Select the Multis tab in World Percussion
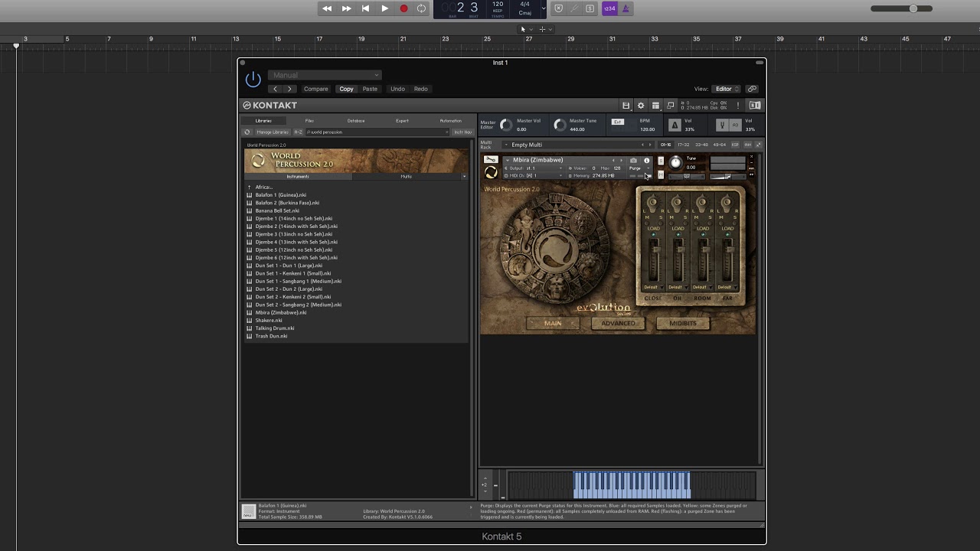 point(407,177)
